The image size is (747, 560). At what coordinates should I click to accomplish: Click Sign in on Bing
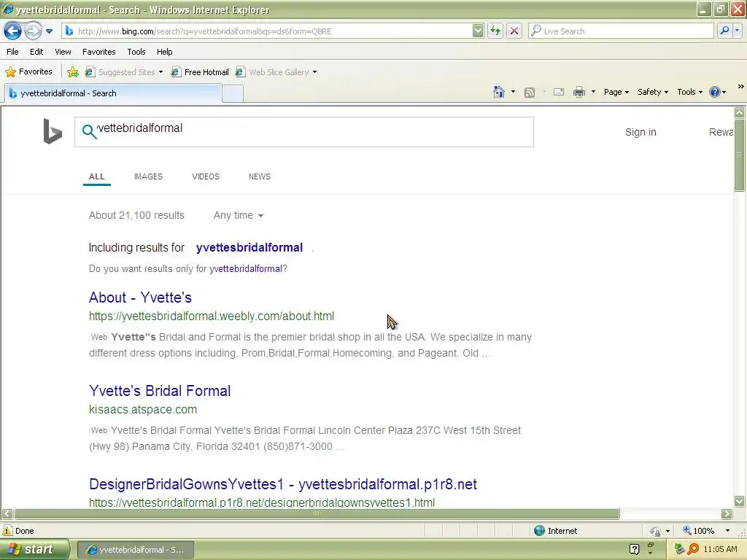point(640,133)
